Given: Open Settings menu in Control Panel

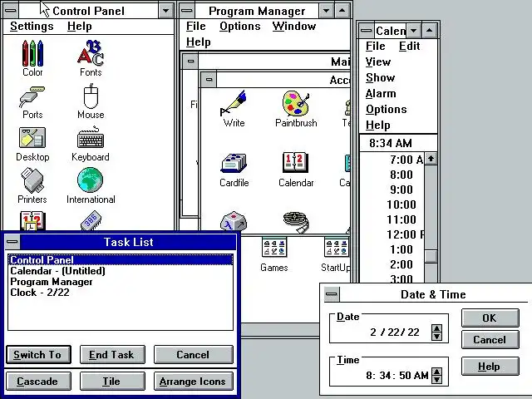Looking at the screenshot, I should tap(32, 26).
